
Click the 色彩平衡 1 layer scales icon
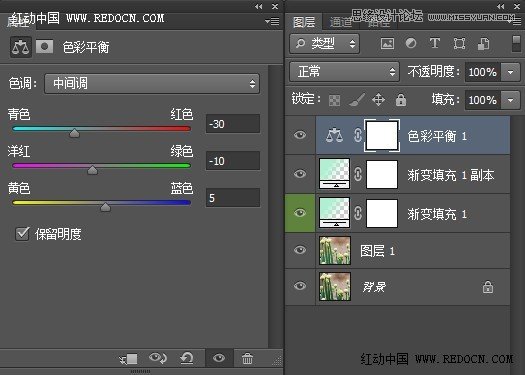click(334, 135)
